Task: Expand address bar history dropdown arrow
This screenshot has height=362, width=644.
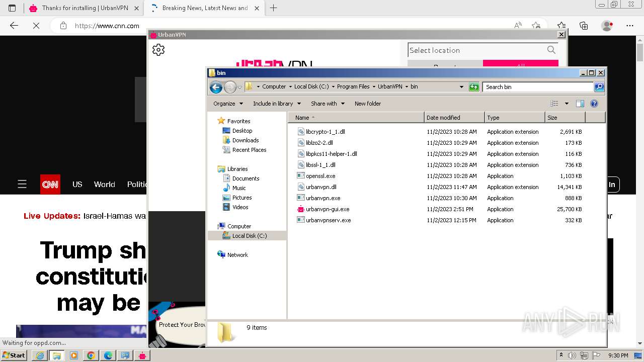Action: point(461,87)
